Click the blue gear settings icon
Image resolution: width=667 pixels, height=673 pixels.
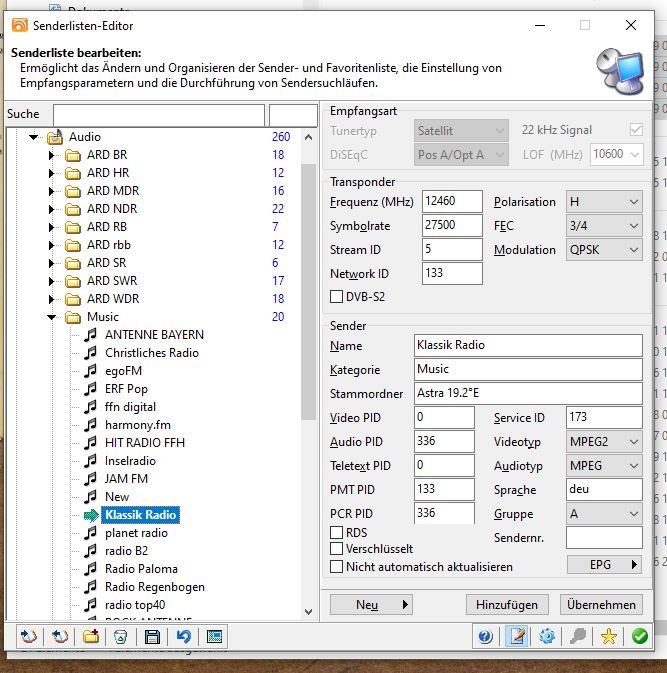pos(547,636)
